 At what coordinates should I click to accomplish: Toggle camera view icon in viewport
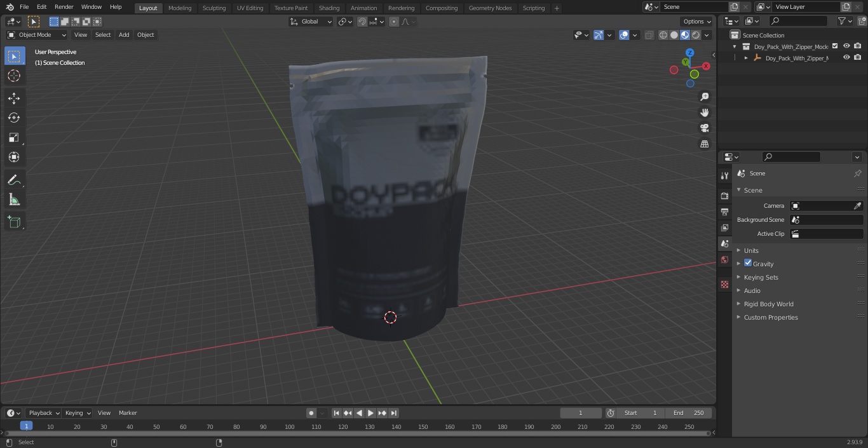coord(704,128)
